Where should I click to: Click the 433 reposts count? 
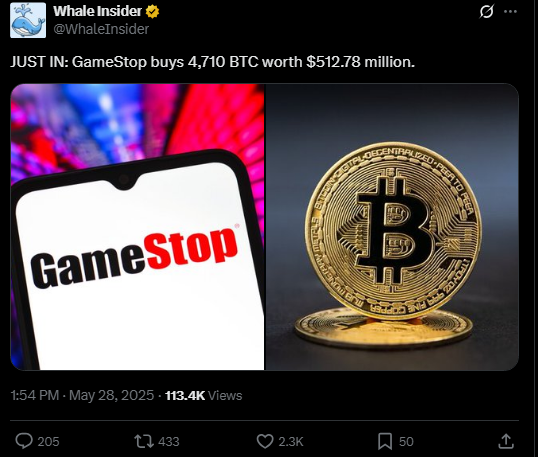[x=168, y=442]
